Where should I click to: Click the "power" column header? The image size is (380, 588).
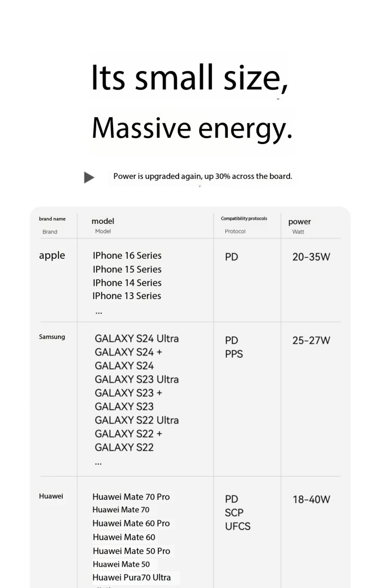tap(299, 222)
